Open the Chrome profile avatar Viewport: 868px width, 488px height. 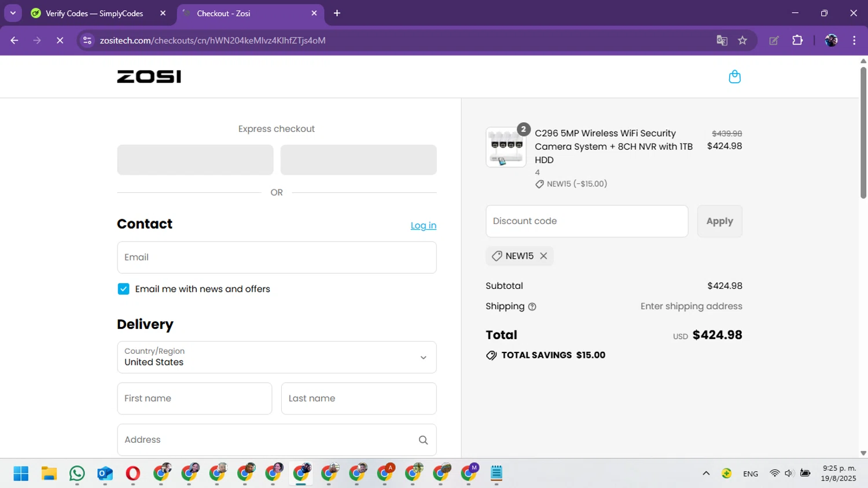coord(832,41)
